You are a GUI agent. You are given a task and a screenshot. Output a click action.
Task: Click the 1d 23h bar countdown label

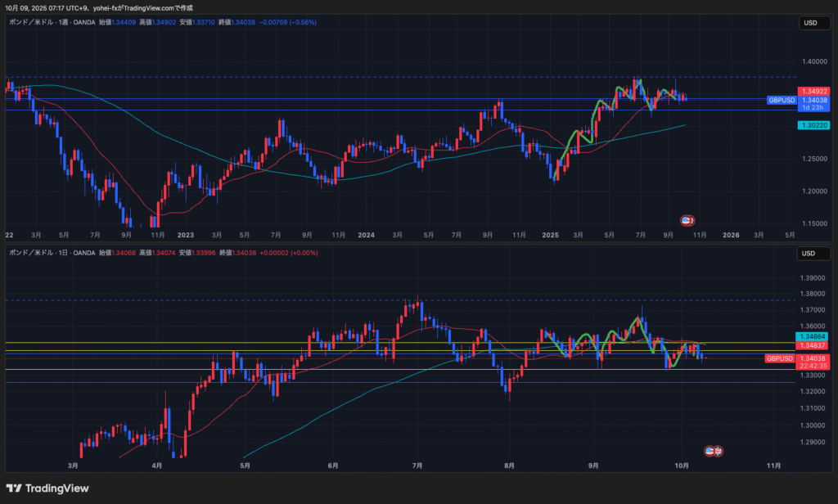pyautogui.click(x=815, y=107)
